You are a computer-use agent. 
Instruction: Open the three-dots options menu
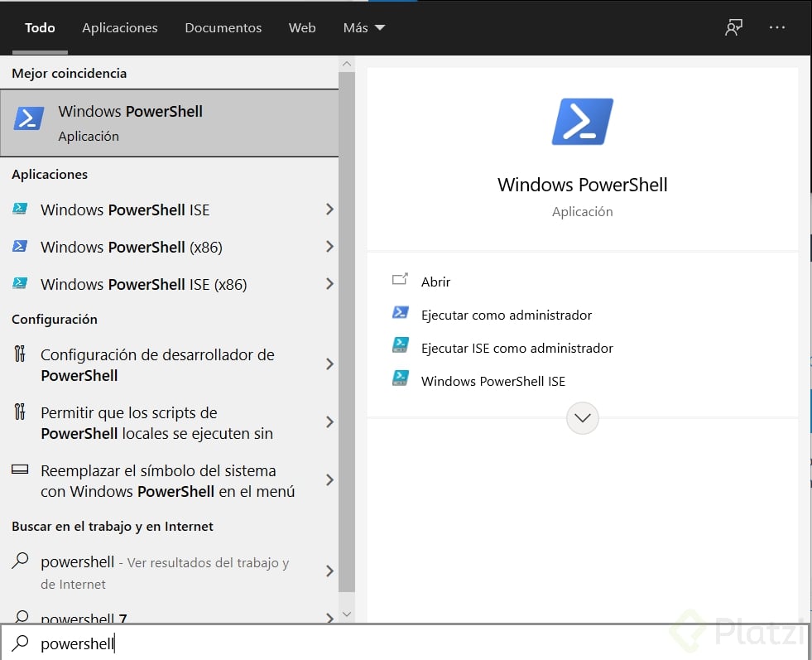pos(776,27)
